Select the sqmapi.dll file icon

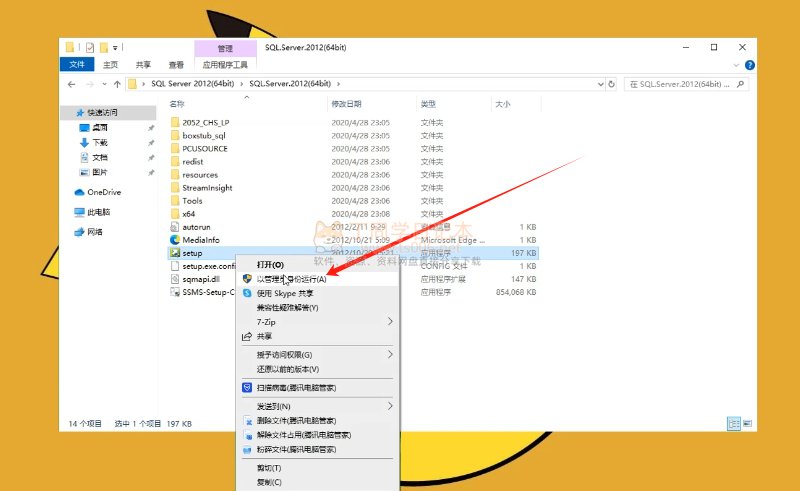pos(174,279)
